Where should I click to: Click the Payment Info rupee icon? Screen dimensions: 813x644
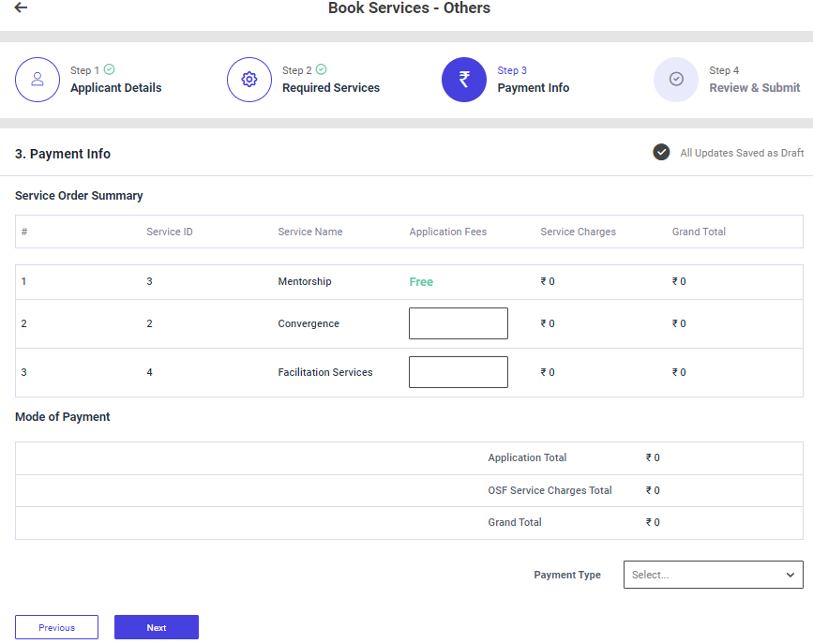coord(464,80)
